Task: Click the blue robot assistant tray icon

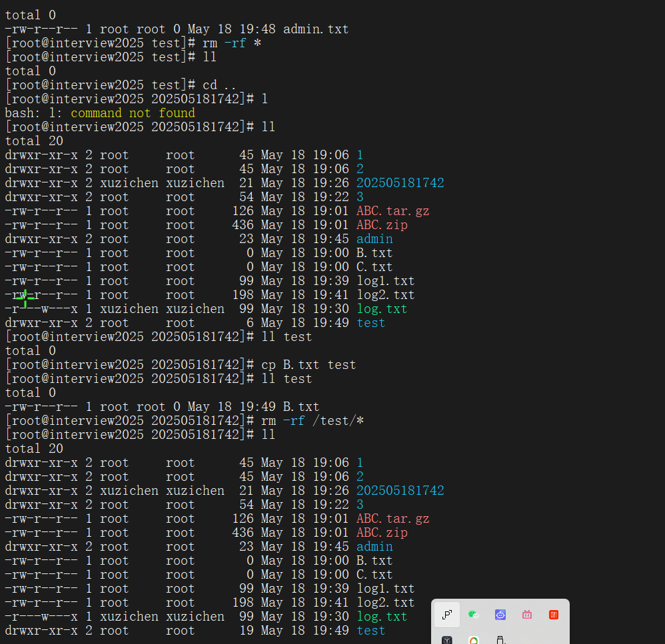Action: (x=500, y=614)
